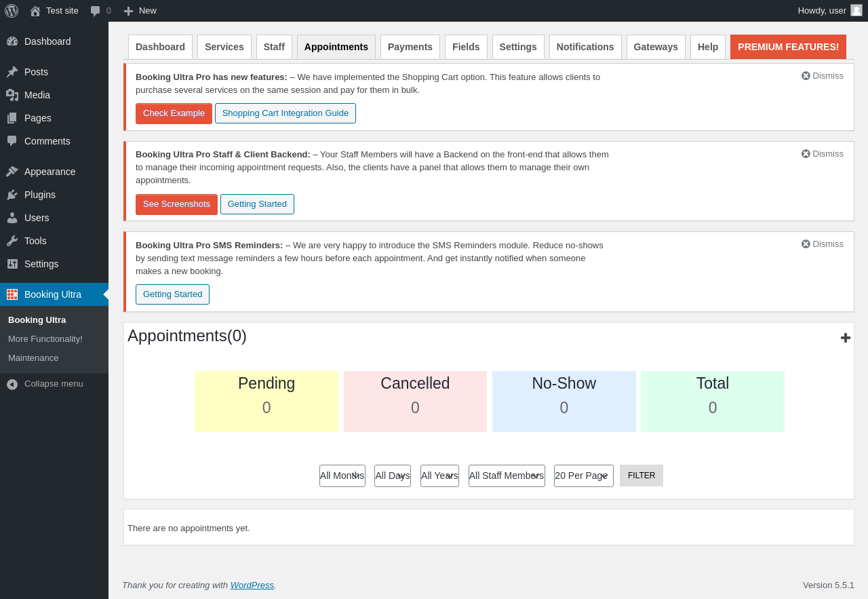Open the Test site home icon
868x599 pixels.
coord(35,11)
